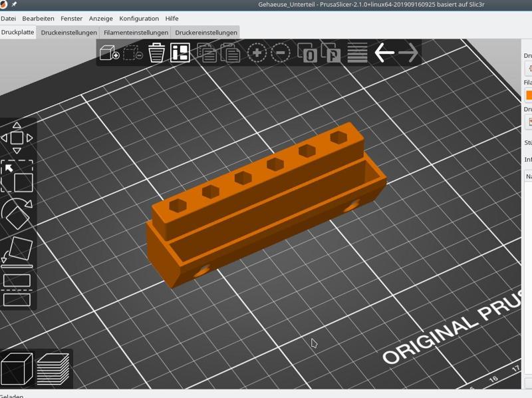Select the Scale gizmo tool
This screenshot has width=532, height=398.
(17, 176)
